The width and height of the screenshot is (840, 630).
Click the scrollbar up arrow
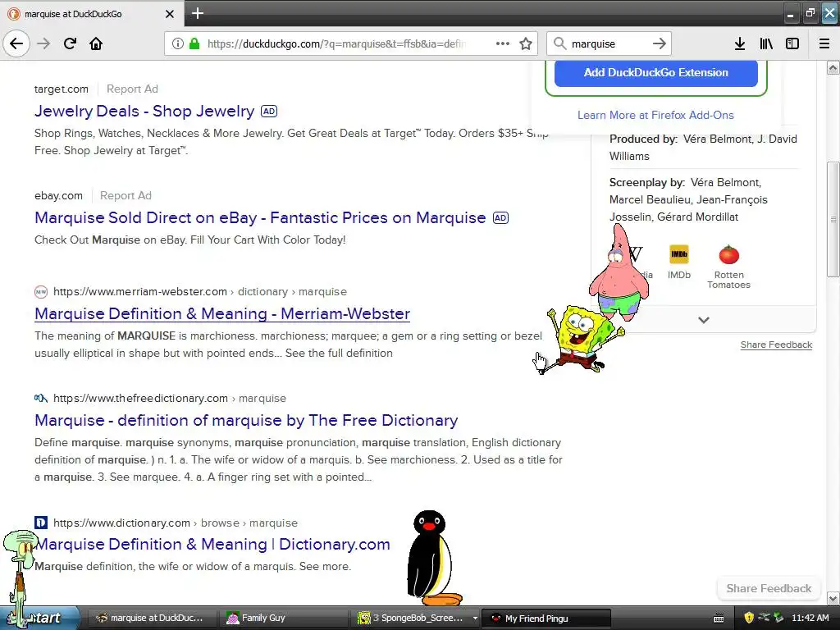(833, 67)
